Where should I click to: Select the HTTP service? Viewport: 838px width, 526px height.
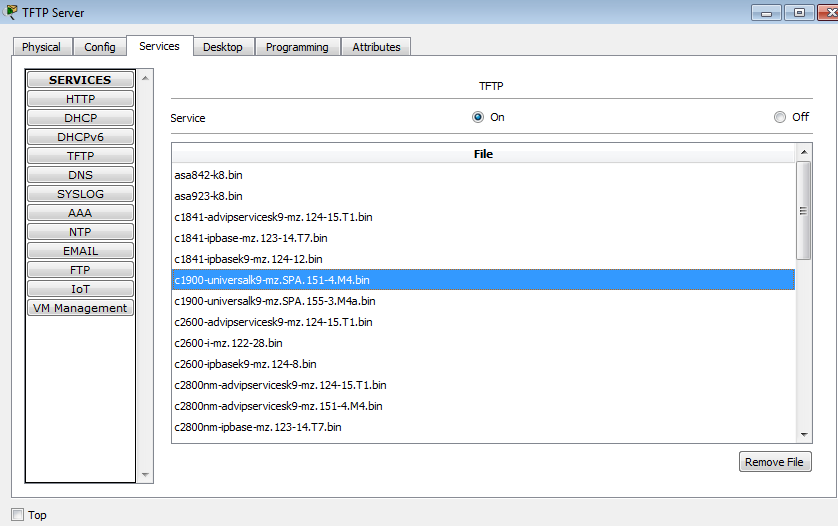pyautogui.click(x=80, y=99)
